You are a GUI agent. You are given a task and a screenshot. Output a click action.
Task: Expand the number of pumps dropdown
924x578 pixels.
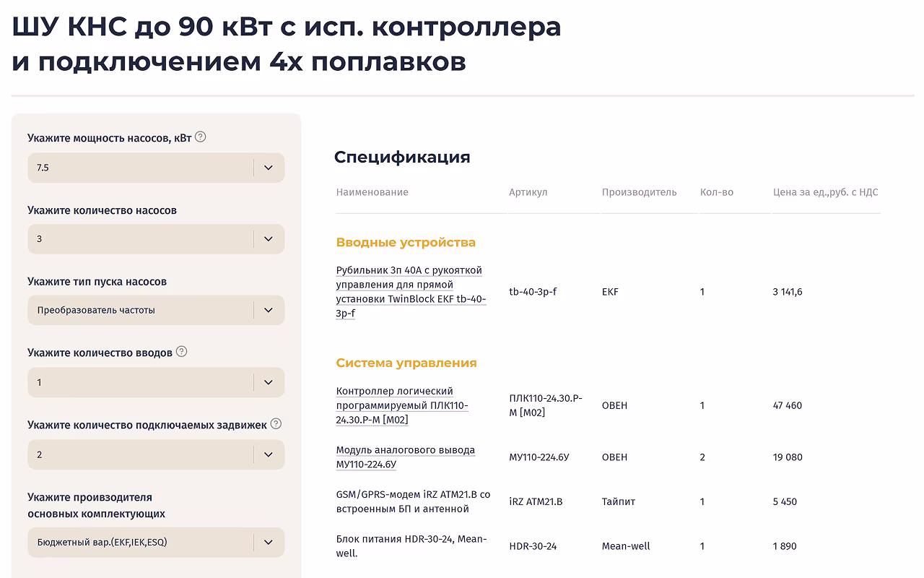(x=156, y=239)
